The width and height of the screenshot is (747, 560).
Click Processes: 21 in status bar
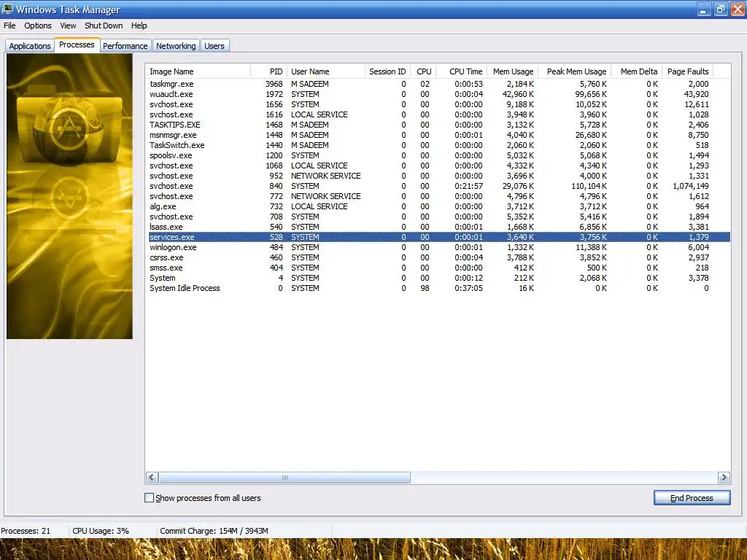(x=26, y=531)
